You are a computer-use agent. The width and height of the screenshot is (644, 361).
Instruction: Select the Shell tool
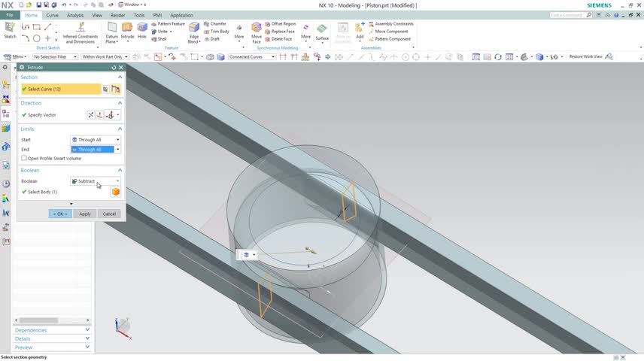tap(159, 39)
